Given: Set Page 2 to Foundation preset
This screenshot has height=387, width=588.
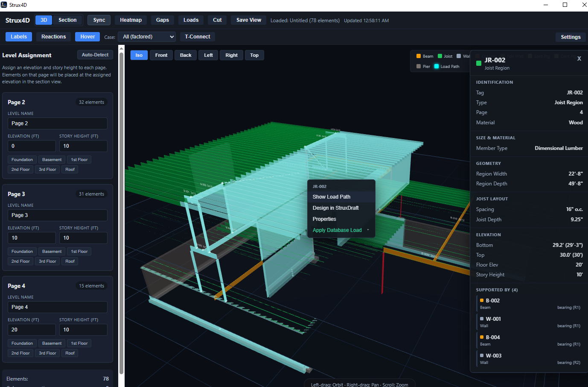Looking at the screenshot, I should pyautogui.click(x=22, y=160).
